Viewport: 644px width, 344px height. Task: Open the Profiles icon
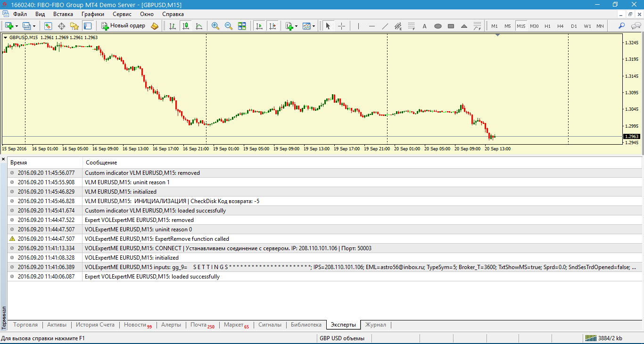pyautogui.click(x=26, y=26)
